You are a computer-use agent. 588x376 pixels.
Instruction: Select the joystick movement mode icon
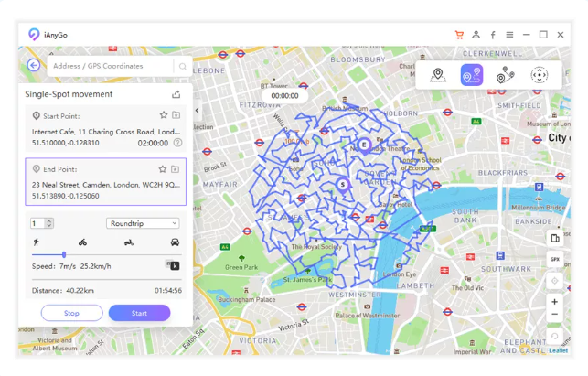coord(539,75)
